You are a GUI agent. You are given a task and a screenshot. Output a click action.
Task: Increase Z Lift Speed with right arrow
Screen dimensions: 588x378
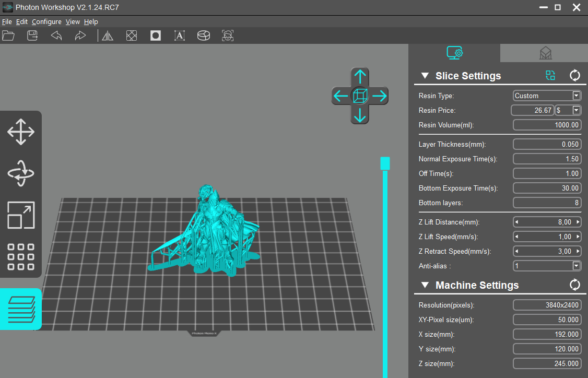coord(578,237)
